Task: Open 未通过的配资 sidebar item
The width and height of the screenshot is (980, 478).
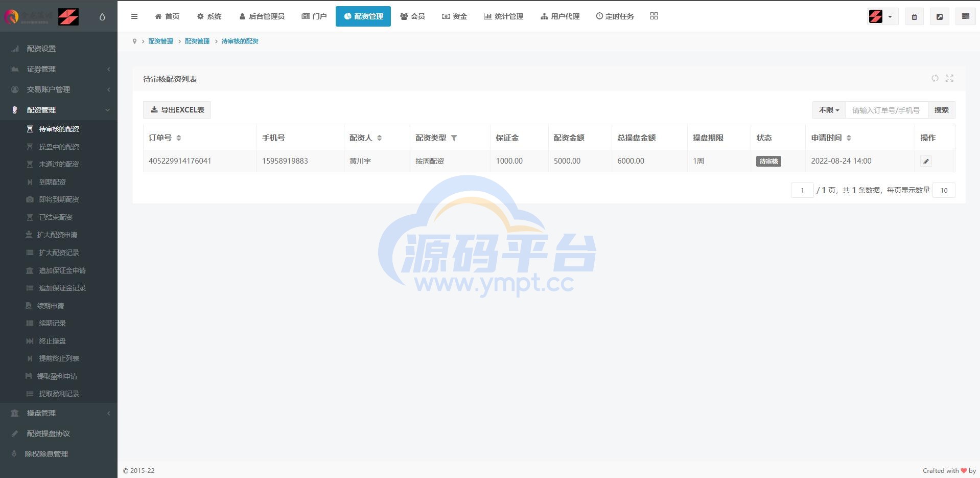Action: pyautogui.click(x=59, y=164)
